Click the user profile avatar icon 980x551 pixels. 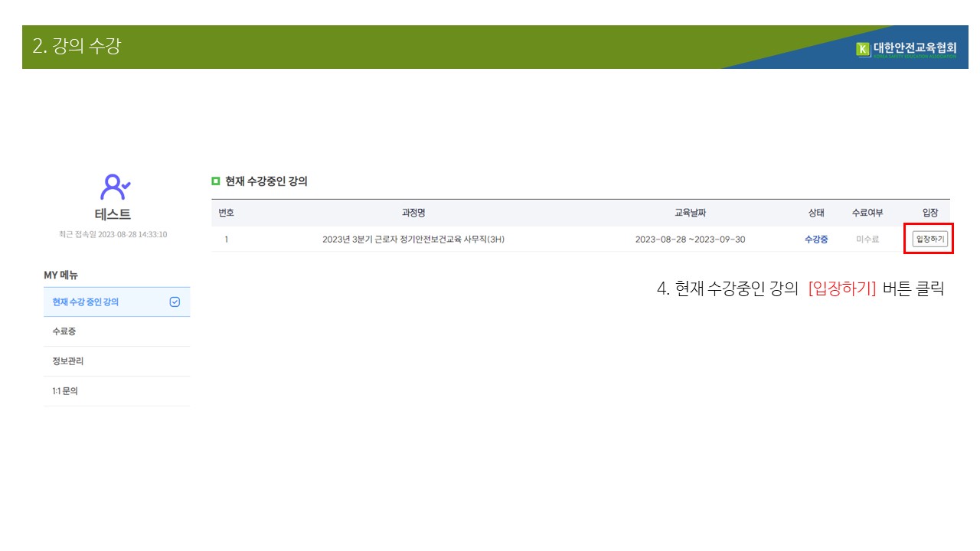116,187
